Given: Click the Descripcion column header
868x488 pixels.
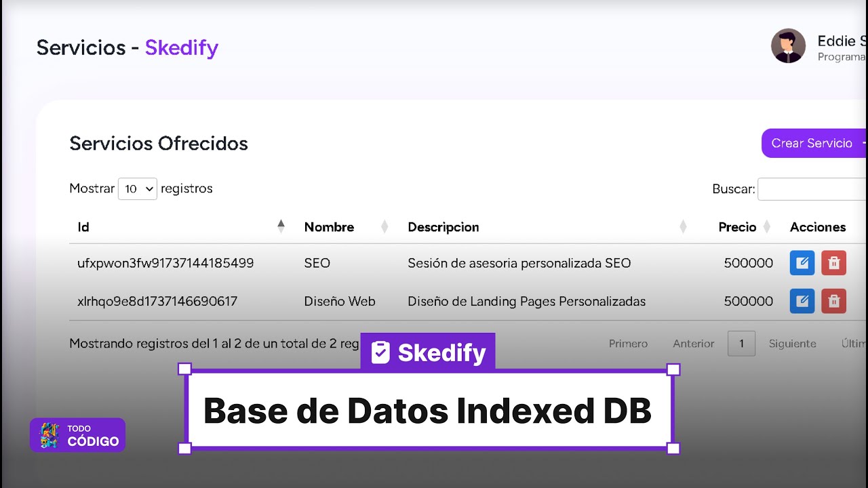Looking at the screenshot, I should 443,227.
